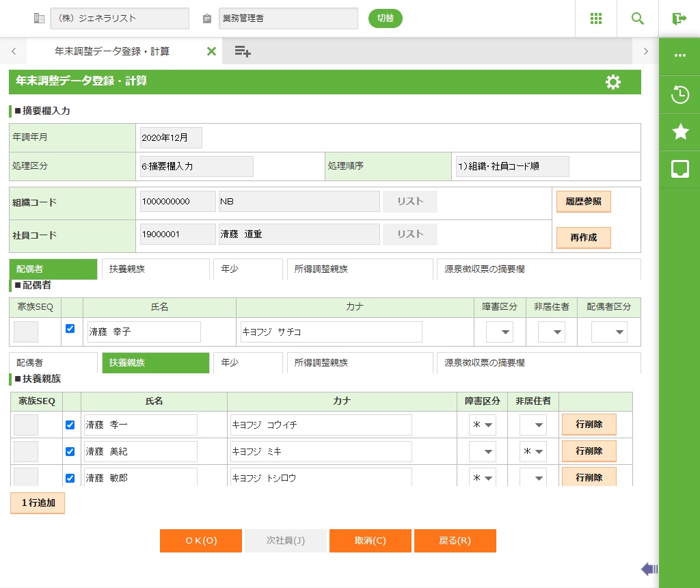The height and width of the screenshot is (588, 700).
Task: Toggle the checkbox for 清藤 孝一
Action: pos(70,425)
